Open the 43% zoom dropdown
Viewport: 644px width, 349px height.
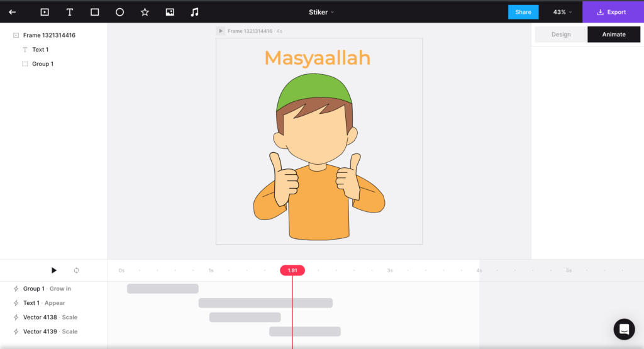(x=562, y=12)
